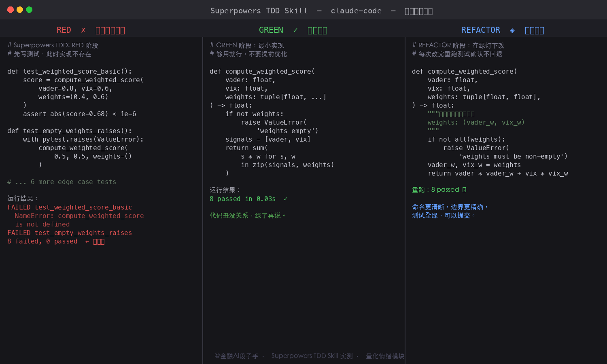Click the comment '# 够用就行，不要提前优化'
Screen dimensions: 607x364
(x=248, y=54)
